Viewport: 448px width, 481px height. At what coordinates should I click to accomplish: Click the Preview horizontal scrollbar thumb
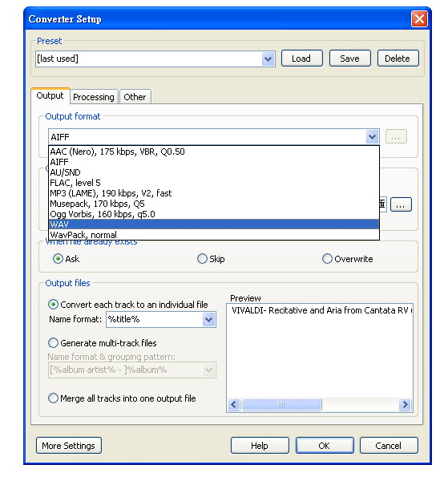pos(281,404)
